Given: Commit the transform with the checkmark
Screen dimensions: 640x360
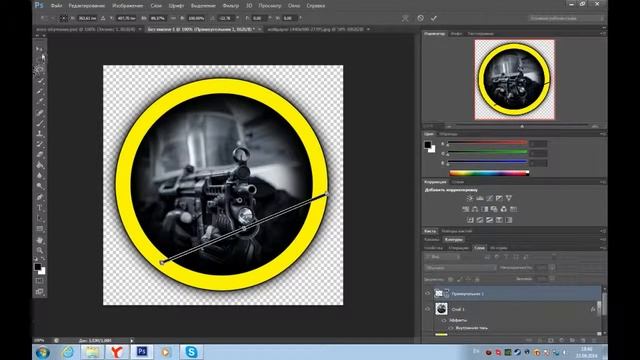Looking at the screenshot, I should tap(433, 18).
